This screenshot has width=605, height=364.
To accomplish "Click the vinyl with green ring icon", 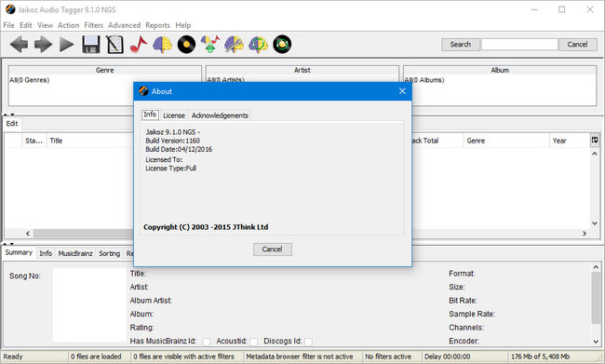I will (x=282, y=45).
